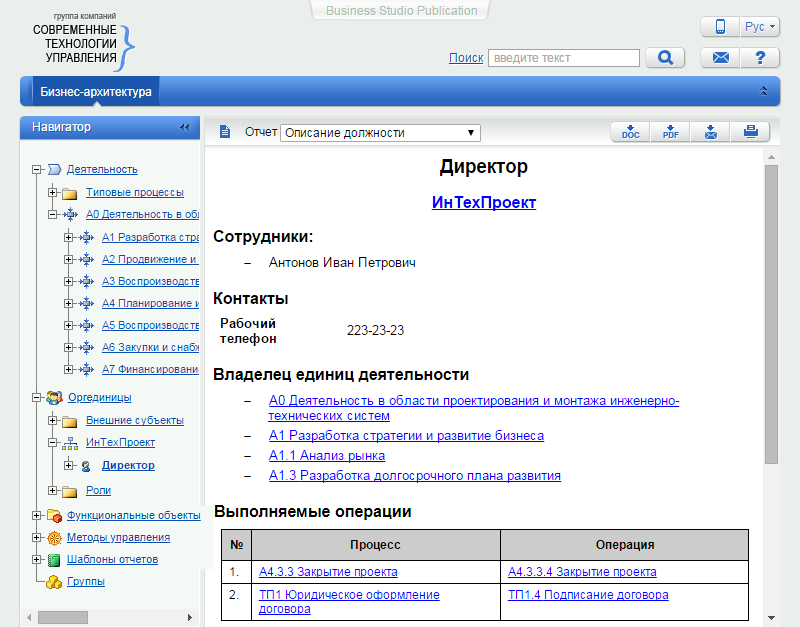Select the Бизнес-архитектура tab
Screen dimensions: 800x627
(x=96, y=92)
